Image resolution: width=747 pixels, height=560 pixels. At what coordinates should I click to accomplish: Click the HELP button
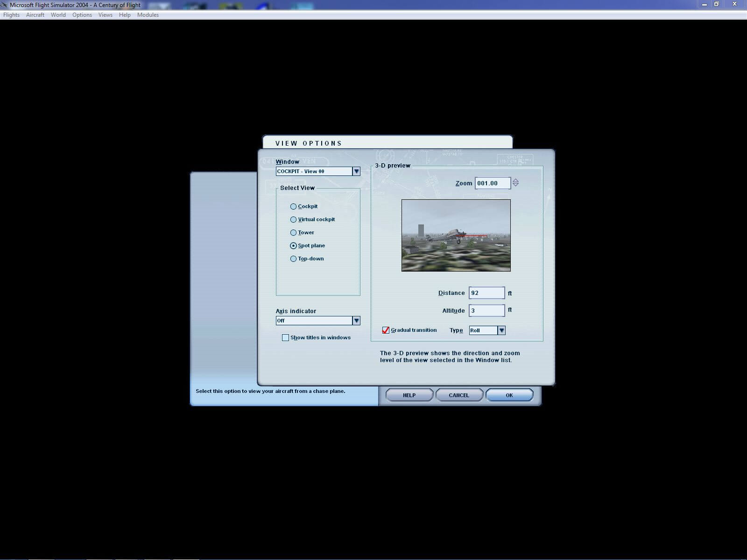[409, 395]
